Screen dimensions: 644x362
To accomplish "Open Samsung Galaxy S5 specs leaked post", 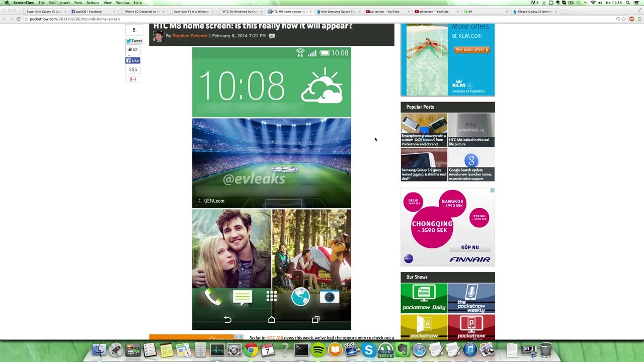I will click(424, 164).
